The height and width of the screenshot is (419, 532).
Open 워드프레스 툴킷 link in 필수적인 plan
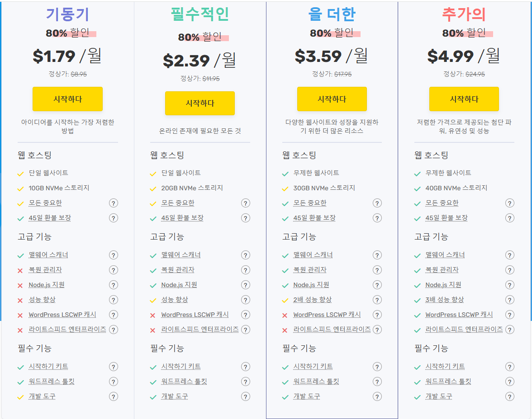coord(184,381)
